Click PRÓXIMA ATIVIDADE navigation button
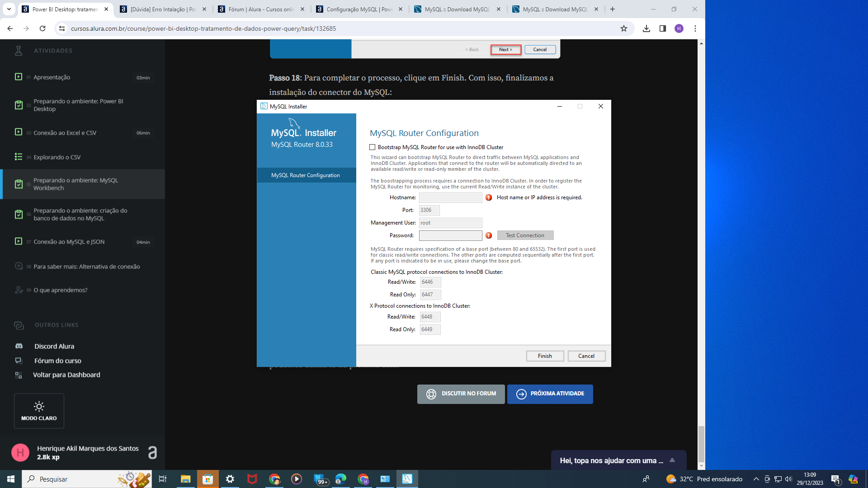 (x=549, y=394)
